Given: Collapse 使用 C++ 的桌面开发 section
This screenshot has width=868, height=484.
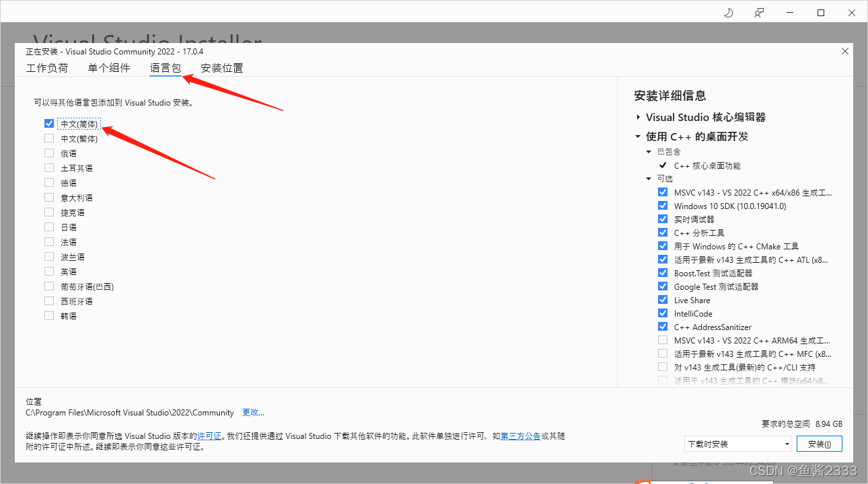Looking at the screenshot, I should tap(638, 136).
